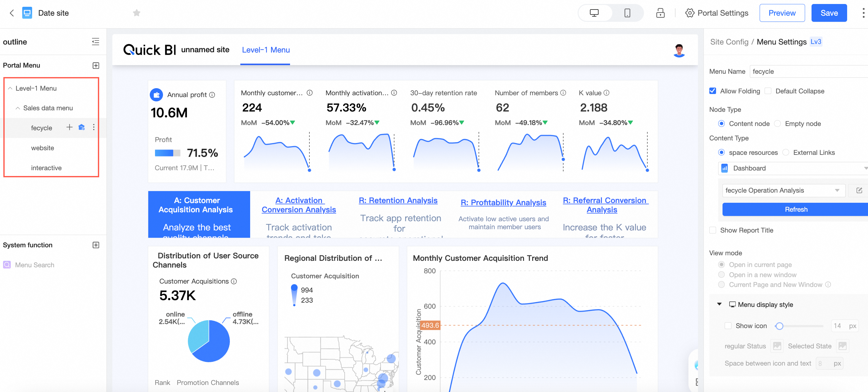Uncheck Allow Folding checkbox
This screenshot has width=868, height=392.
point(713,91)
